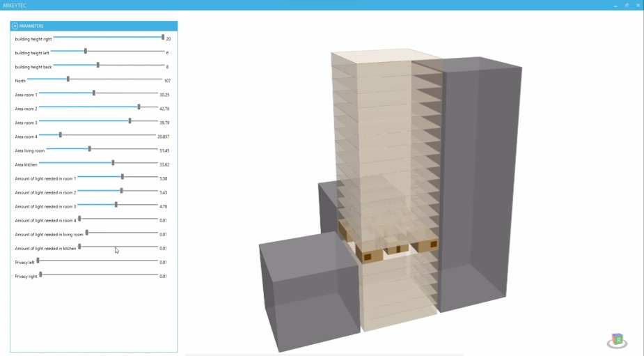This screenshot has height=356, width=644.
Task: Click the Area room 1 slider handle
Action: [94, 93]
